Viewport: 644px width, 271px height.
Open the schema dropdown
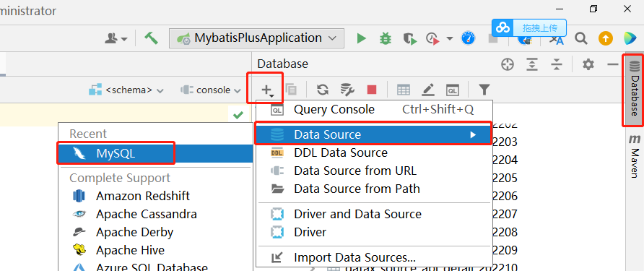126,90
